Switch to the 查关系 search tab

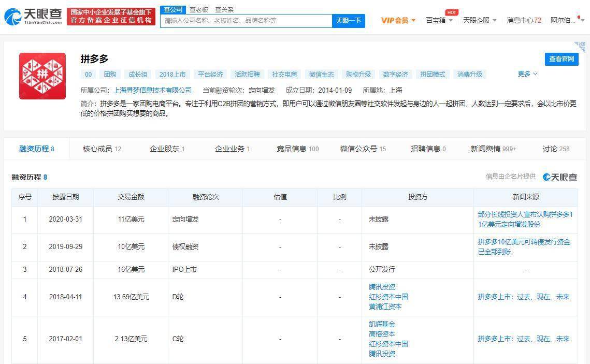(224, 9)
